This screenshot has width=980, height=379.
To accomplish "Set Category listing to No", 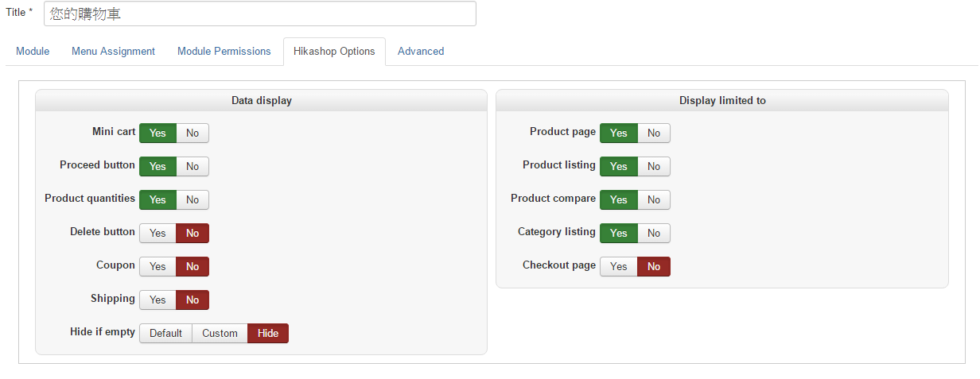I will pyautogui.click(x=654, y=233).
